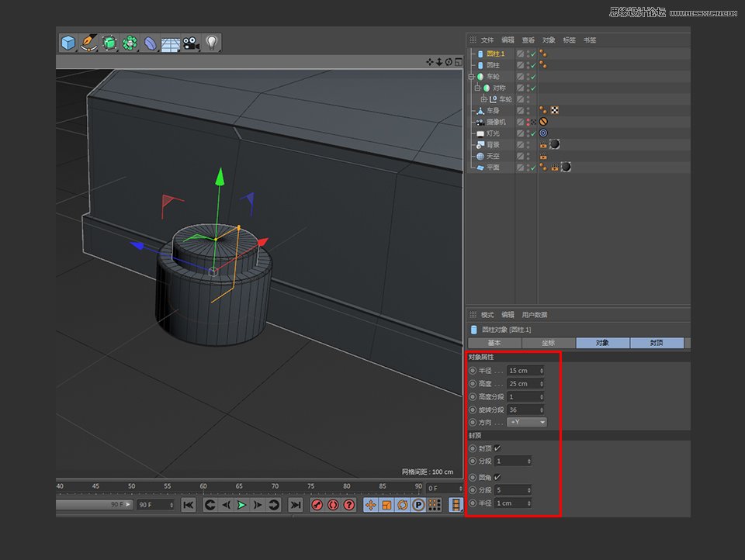
Task: Select the Cube primitive tool in the toolbar
Action: (67, 43)
